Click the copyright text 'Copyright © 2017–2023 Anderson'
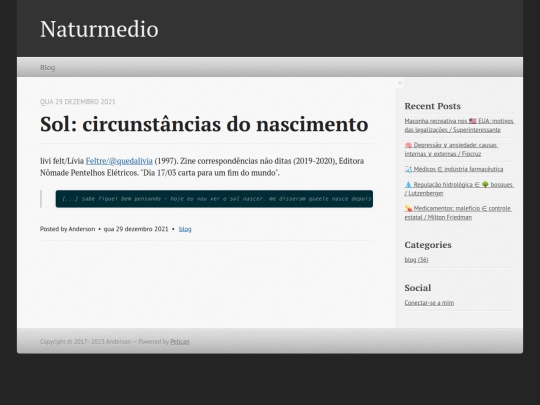Image resolution: width=540 pixels, height=405 pixels. (x=85, y=342)
